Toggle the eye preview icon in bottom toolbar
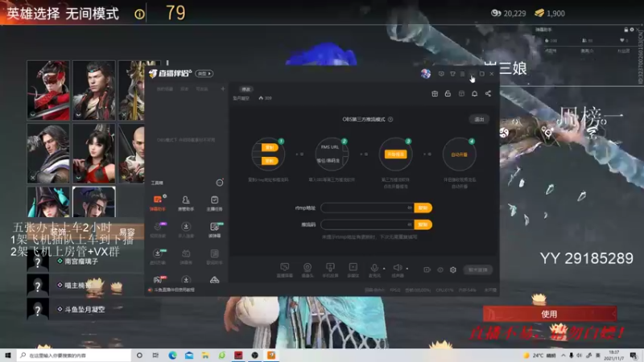This screenshot has height=362, width=644. tap(440, 269)
